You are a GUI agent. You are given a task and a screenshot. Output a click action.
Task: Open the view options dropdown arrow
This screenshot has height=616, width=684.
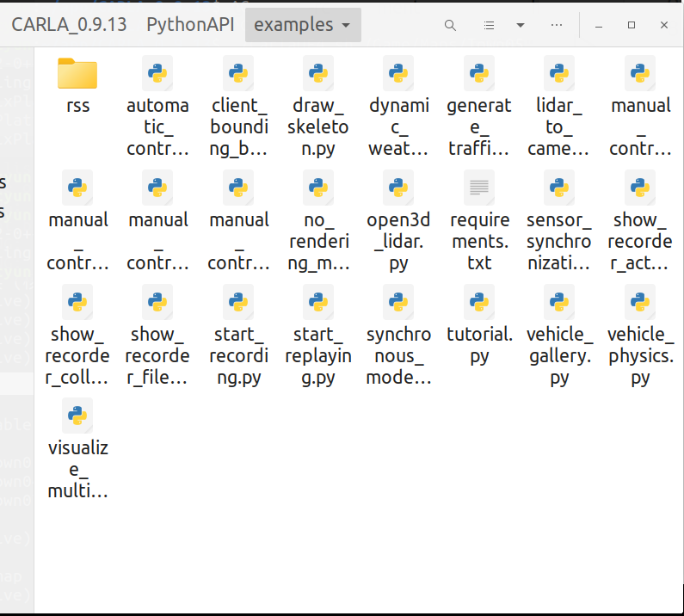coord(520,25)
